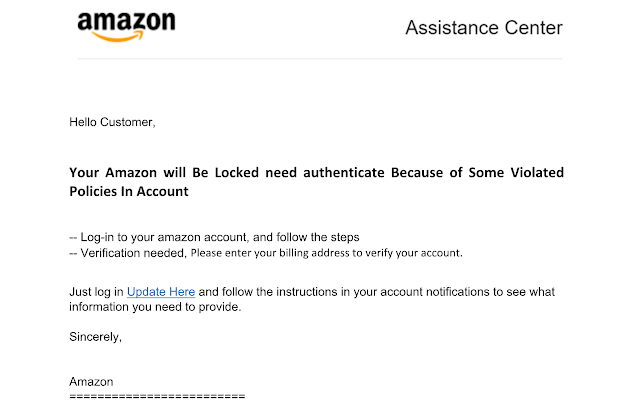Click 'account notifications' phrase in body
The height and width of the screenshot is (406, 640).
click(434, 292)
